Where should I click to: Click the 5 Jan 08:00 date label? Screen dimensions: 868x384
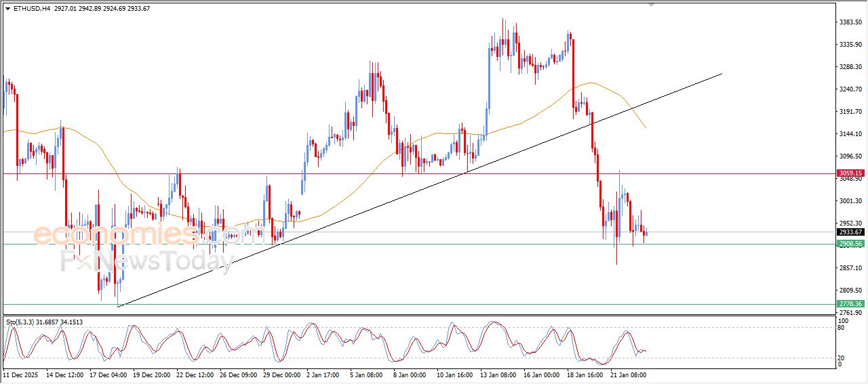(367, 374)
